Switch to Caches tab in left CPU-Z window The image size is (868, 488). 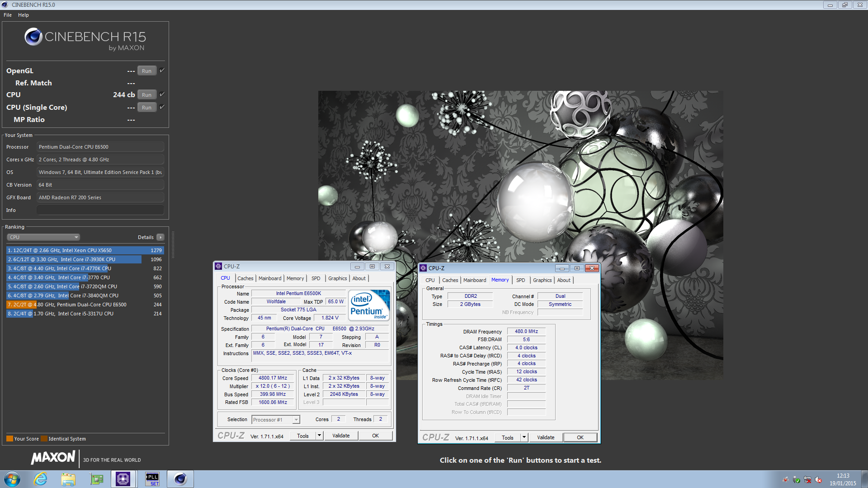tap(245, 278)
